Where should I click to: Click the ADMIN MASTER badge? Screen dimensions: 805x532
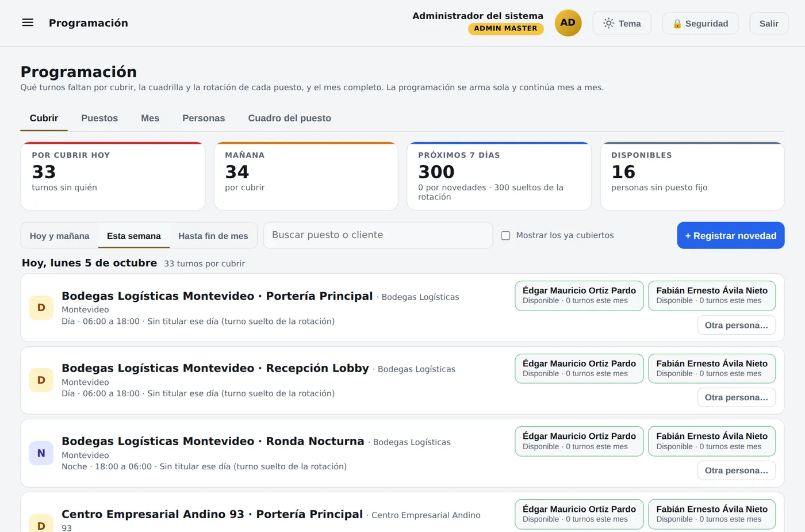click(x=505, y=28)
